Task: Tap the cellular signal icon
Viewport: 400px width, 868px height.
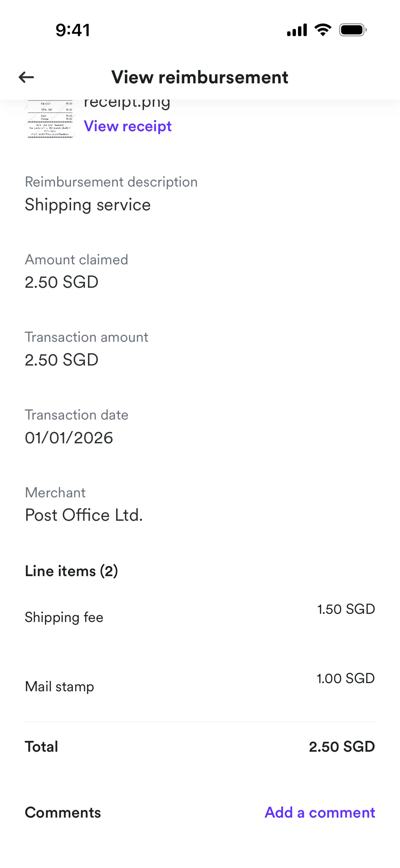Action: [297, 30]
